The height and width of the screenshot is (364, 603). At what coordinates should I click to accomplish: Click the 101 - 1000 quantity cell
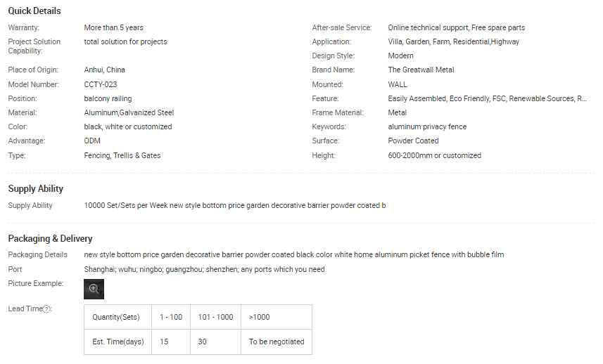pyautogui.click(x=215, y=317)
